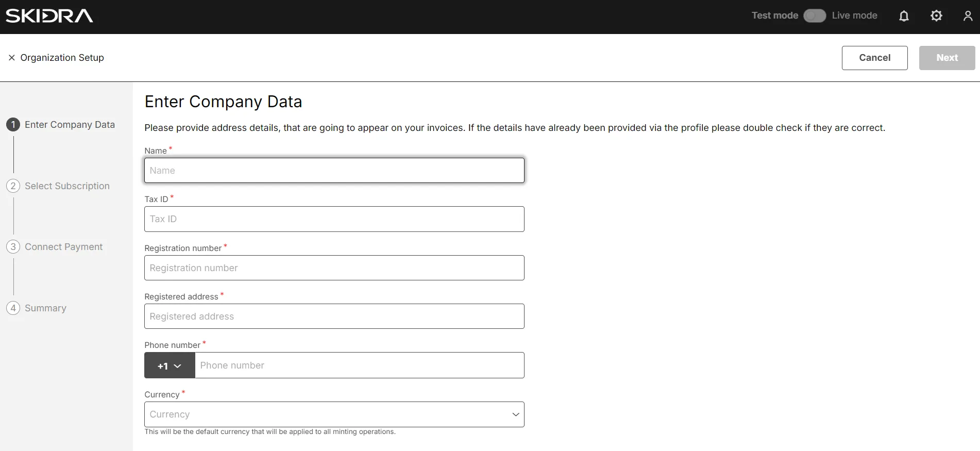Expand the Currency dropdown

tap(334, 414)
